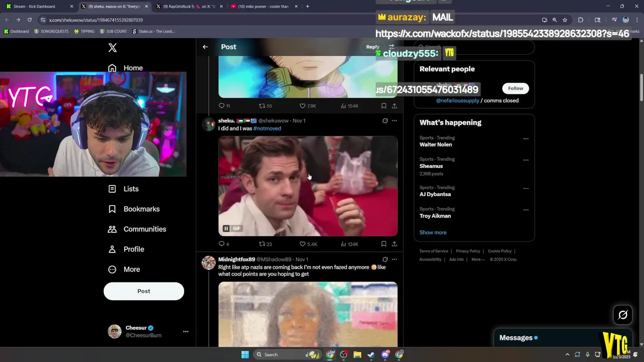Viewport: 644px width, 362px height.
Task: Open File Explorer from the taskbar
Action: [x=357, y=354]
